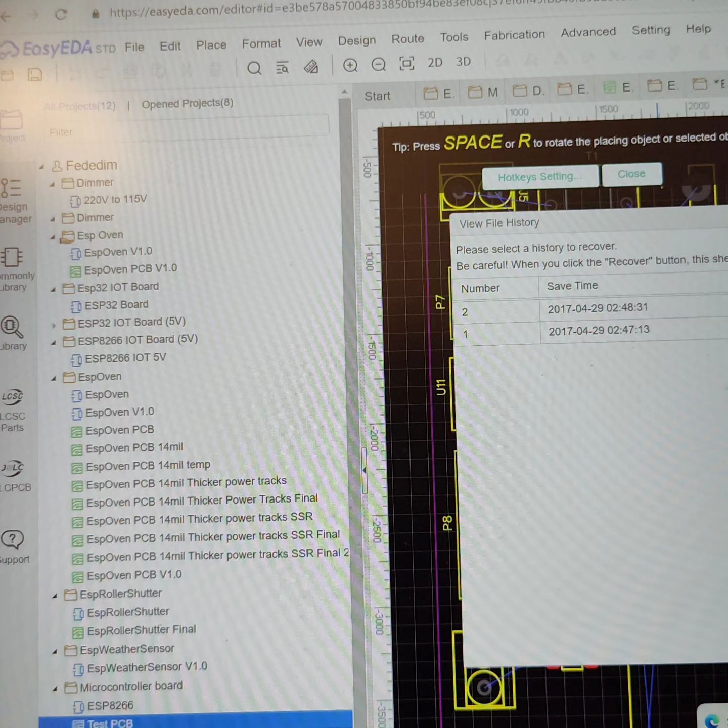Click the Close button in tip bar
The image size is (728, 728).
(631, 174)
